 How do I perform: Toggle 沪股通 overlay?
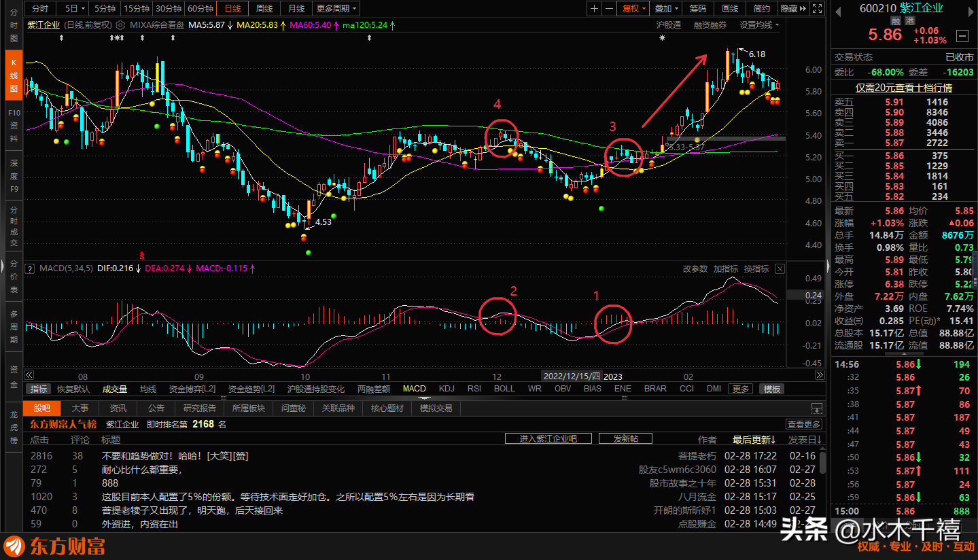(669, 25)
